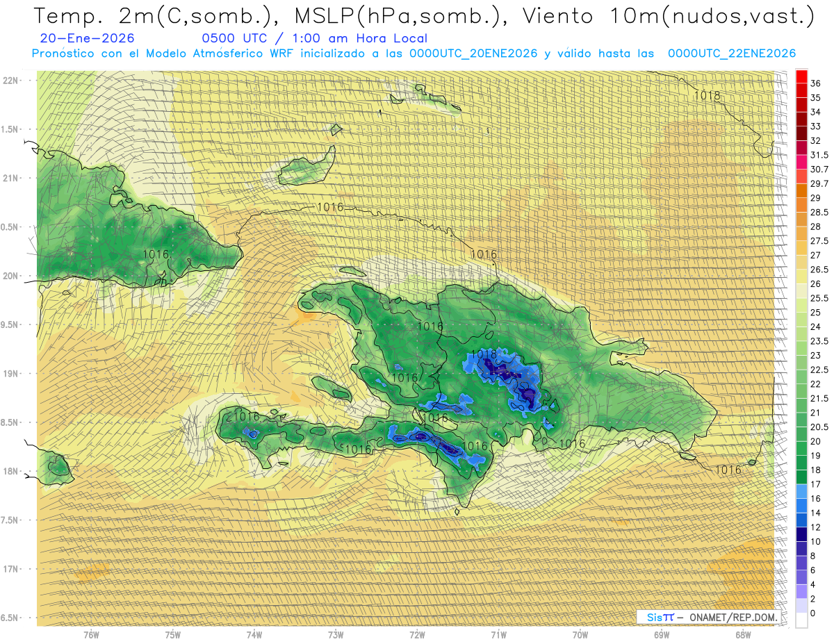
Task: Select the '27.5' colorbar value
Action: pyautogui.click(x=819, y=240)
